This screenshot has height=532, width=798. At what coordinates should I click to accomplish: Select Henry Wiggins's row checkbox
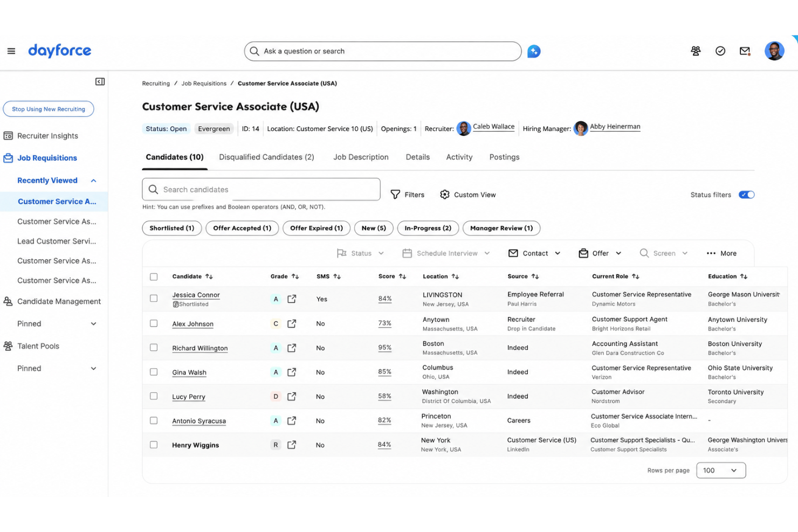pyautogui.click(x=154, y=445)
